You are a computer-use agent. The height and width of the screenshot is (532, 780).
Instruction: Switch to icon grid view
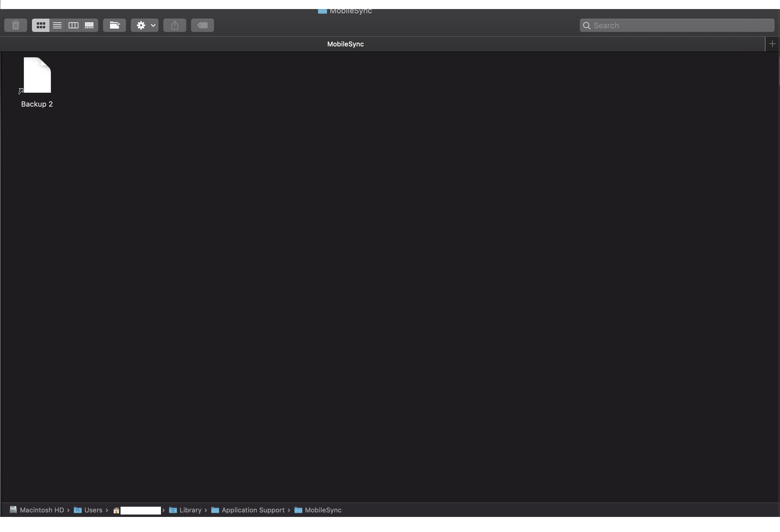41,25
